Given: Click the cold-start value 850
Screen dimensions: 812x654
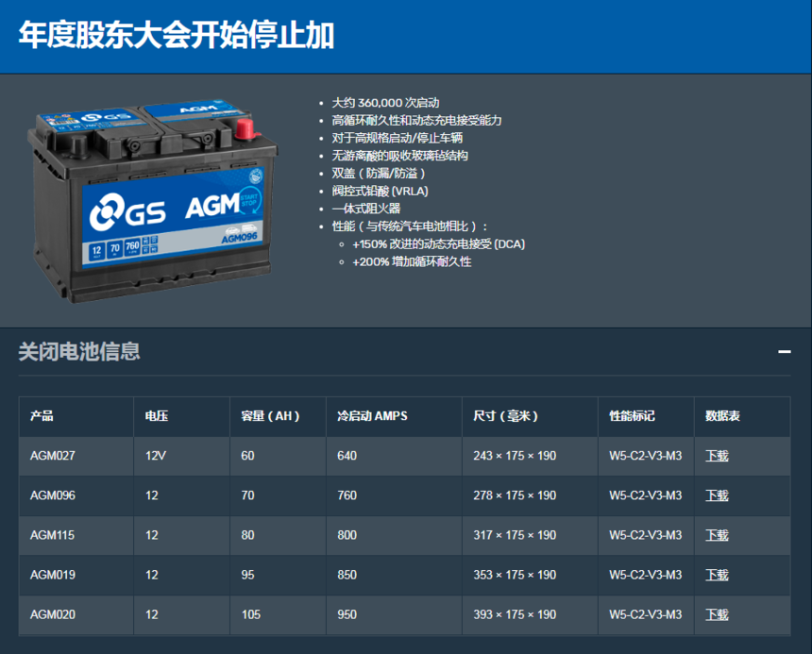Looking at the screenshot, I should pos(347,575).
